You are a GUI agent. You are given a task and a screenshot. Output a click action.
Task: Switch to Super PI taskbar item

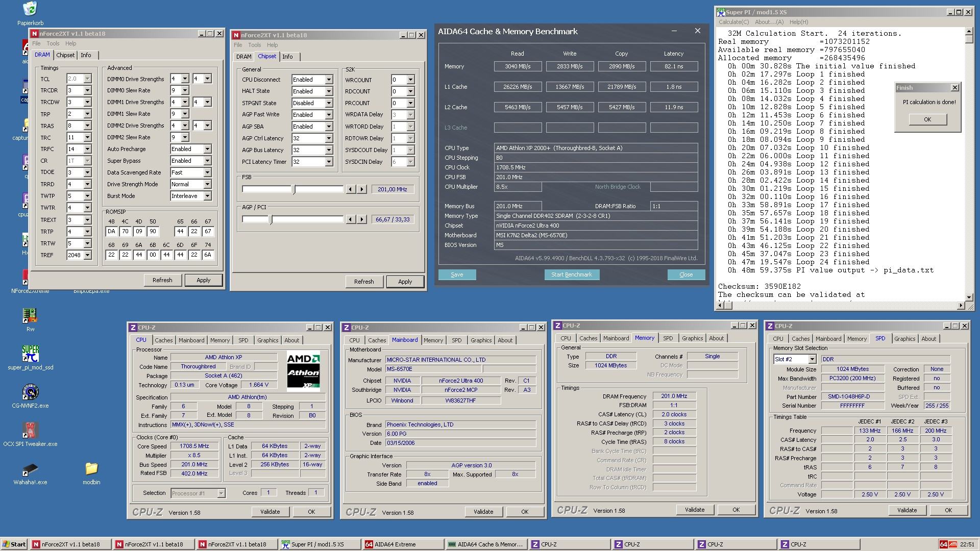point(320,544)
